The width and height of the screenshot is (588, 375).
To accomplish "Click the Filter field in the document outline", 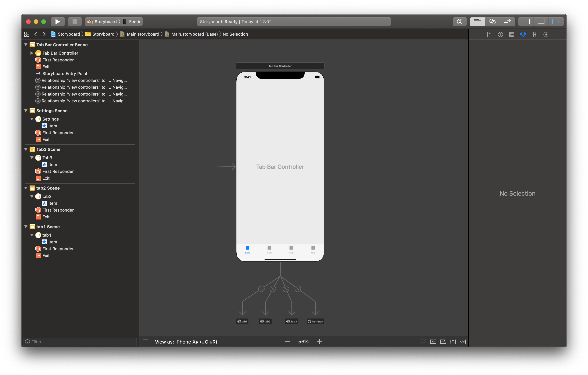I will point(79,341).
